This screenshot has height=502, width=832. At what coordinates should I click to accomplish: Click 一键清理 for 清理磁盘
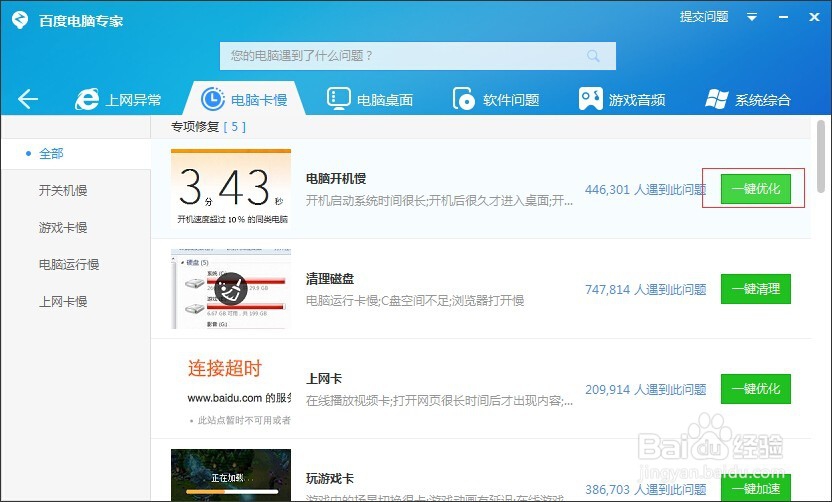[756, 289]
